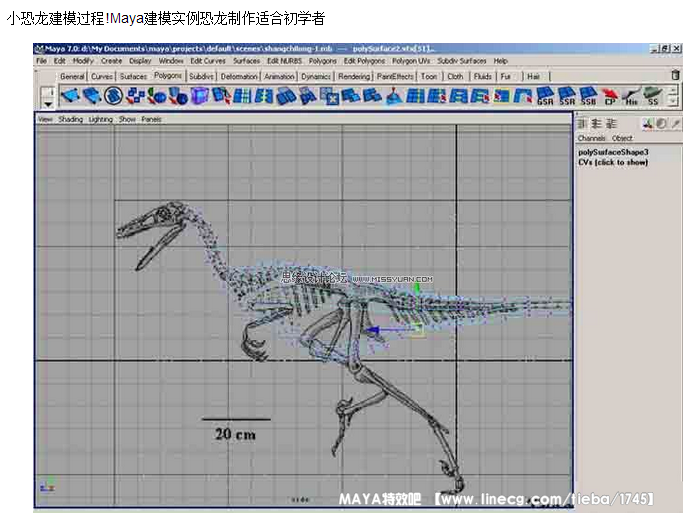Viewport: 688px width, 516px height.
Task: Open the Edit NURBS menu
Action: (x=285, y=61)
